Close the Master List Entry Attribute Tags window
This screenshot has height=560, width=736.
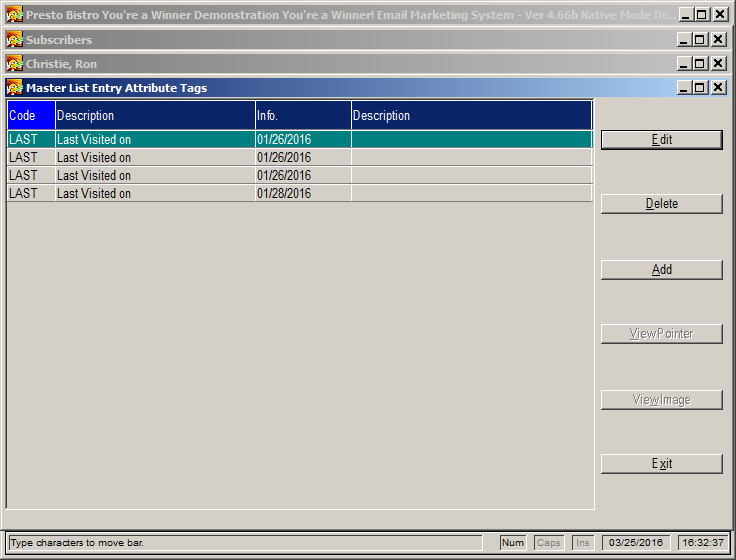[x=718, y=87]
